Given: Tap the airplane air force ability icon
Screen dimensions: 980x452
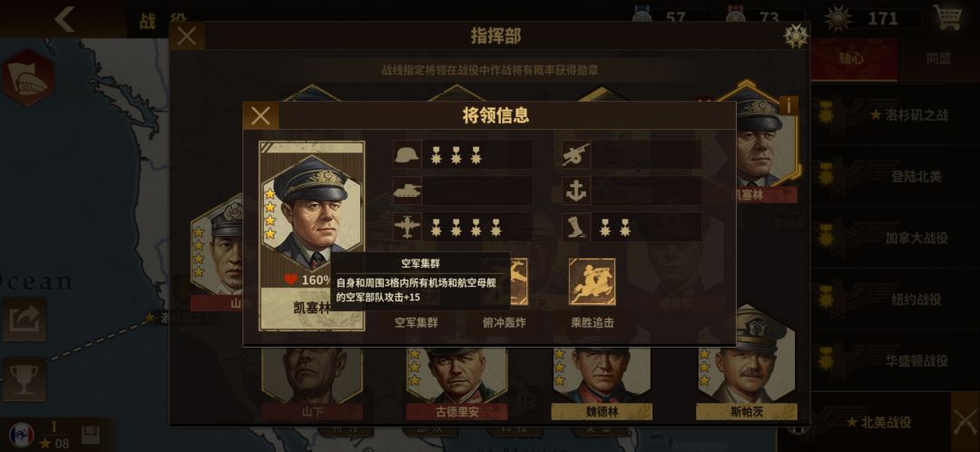Looking at the screenshot, I should [x=407, y=227].
